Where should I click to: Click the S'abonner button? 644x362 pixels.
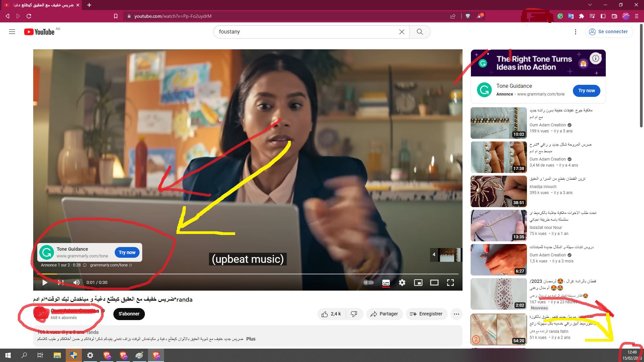tap(129, 314)
